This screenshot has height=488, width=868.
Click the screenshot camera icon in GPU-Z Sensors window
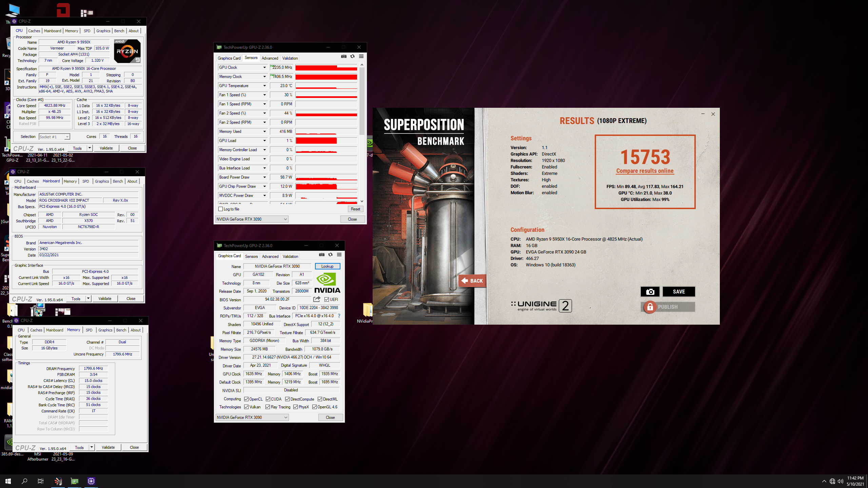click(x=344, y=57)
